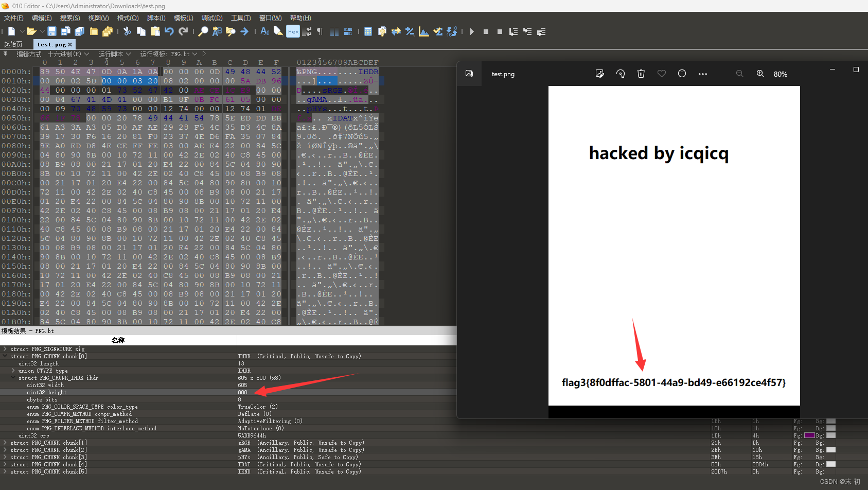The height and width of the screenshot is (490, 868).
Task: Open the three-dots menu in Photos viewer
Action: [703, 74]
